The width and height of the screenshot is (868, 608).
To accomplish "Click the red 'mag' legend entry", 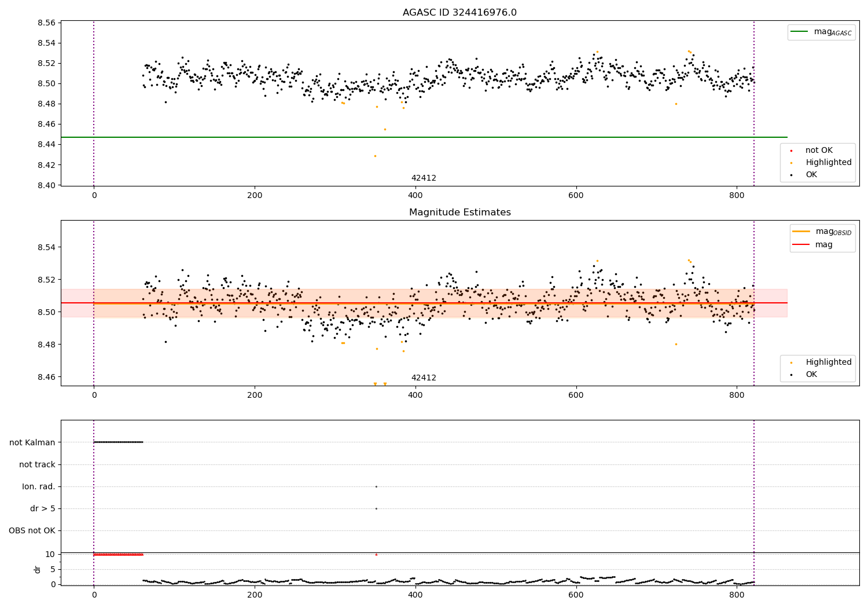I will pyautogui.click(x=812, y=245).
